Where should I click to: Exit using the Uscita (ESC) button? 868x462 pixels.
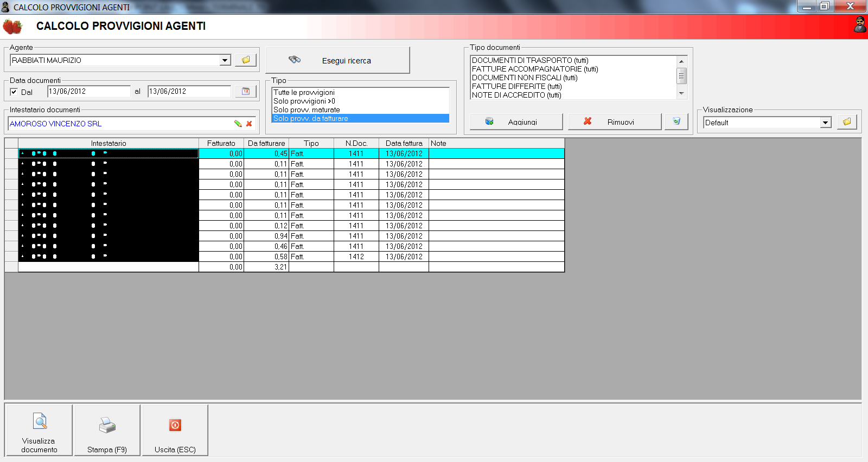(x=175, y=431)
